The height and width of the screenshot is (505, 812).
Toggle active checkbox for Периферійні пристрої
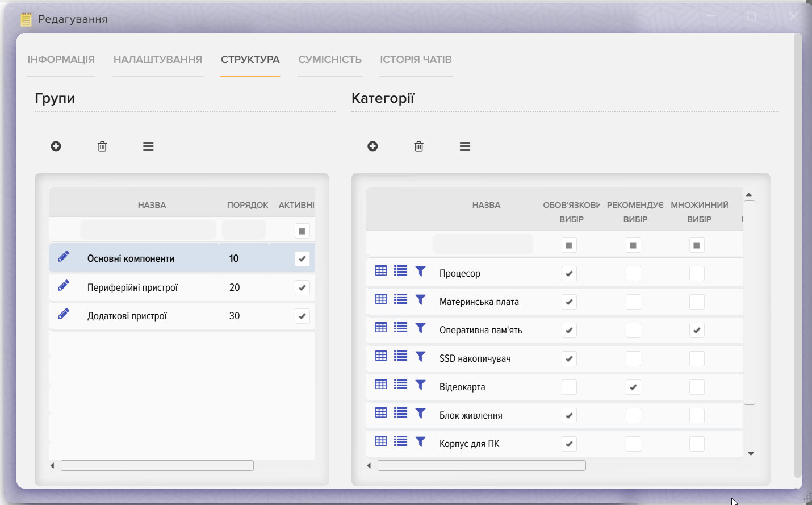tap(302, 287)
